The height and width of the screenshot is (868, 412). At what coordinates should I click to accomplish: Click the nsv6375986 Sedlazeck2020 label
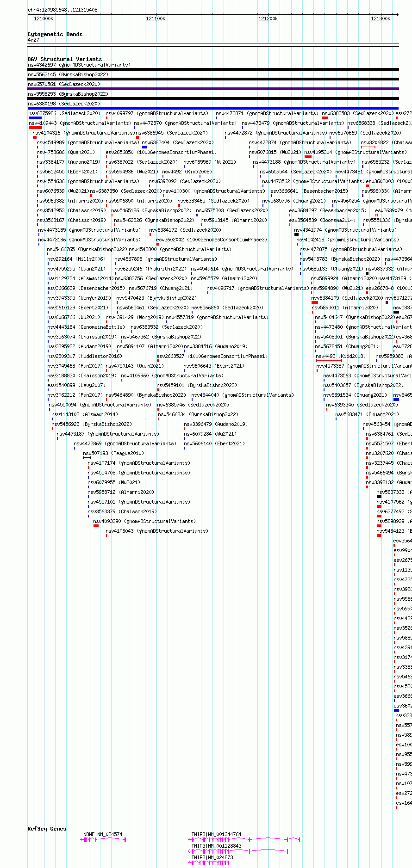(x=64, y=113)
